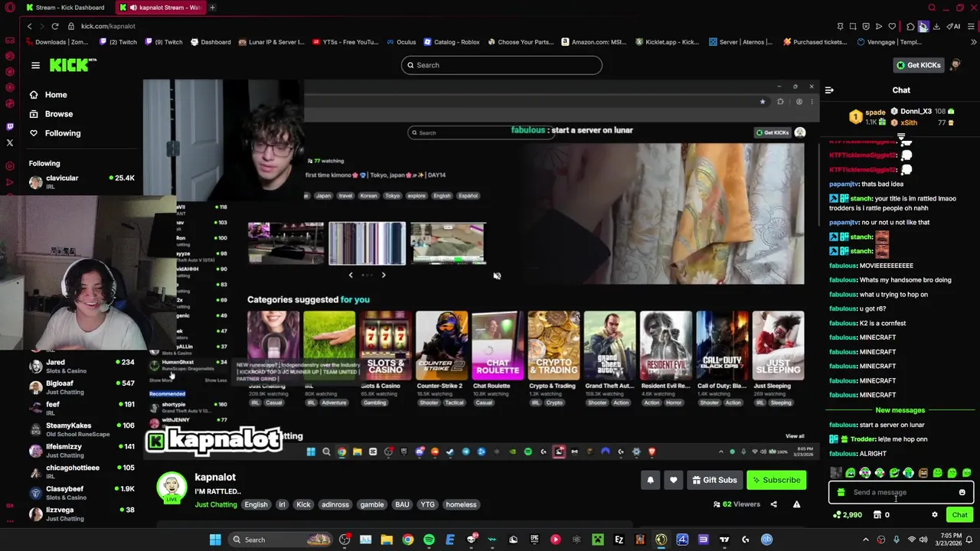Viewport: 980px width, 551px height.
Task: Click the chat message input field
Action: tap(901, 492)
